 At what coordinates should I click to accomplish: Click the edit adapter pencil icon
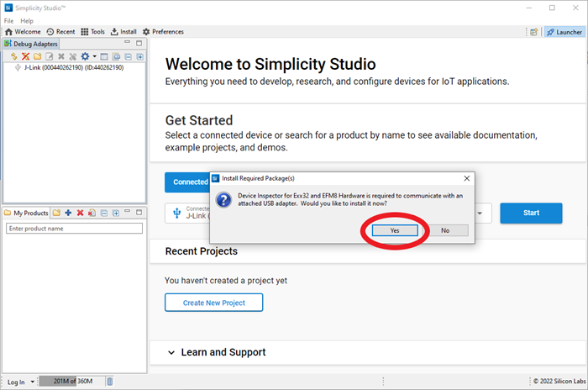click(49, 56)
